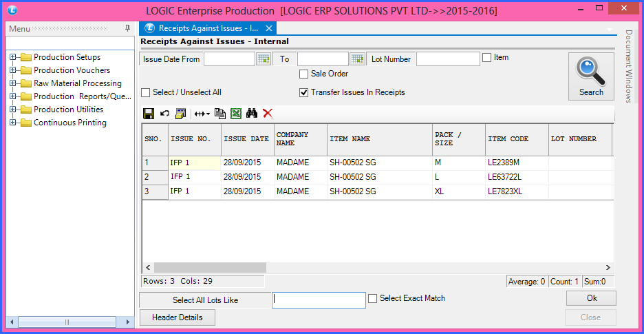Expand the Production Setups folder
Viewport: 644px width, 334px height.
13,57
